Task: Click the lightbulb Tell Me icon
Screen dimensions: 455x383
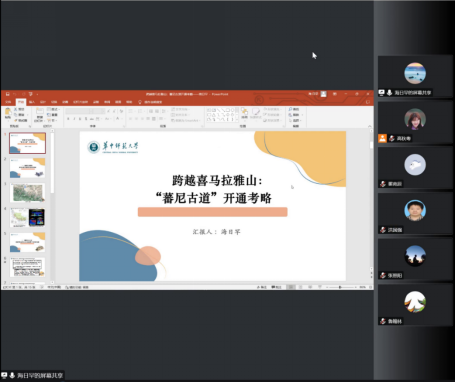Action: click(x=140, y=102)
